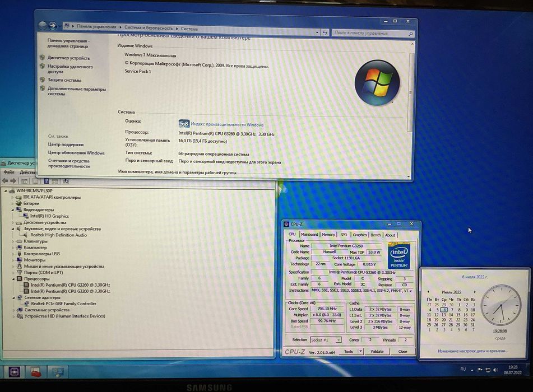Expand IDE ATA/ATAPI контроллеры node
Screen dimensions: 533x392
[x=12, y=197]
